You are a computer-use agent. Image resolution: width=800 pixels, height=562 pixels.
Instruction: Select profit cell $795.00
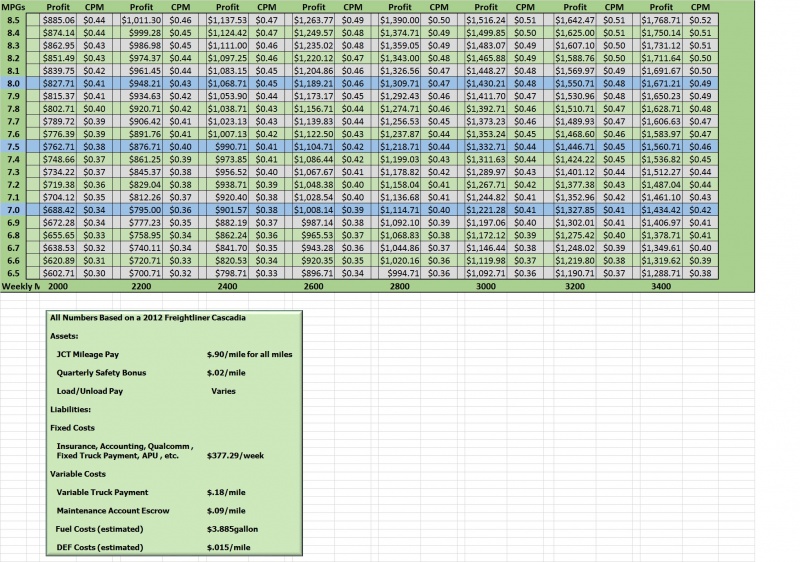tap(141, 210)
